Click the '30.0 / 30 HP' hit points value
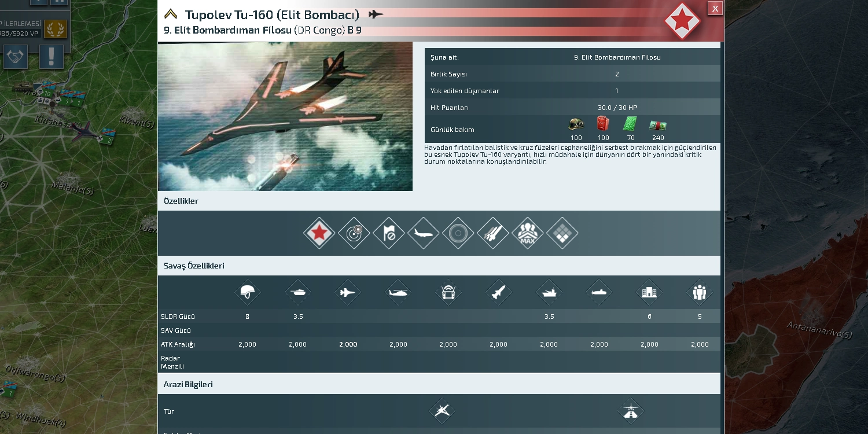Screen dimensions: 868x434 click(617, 108)
